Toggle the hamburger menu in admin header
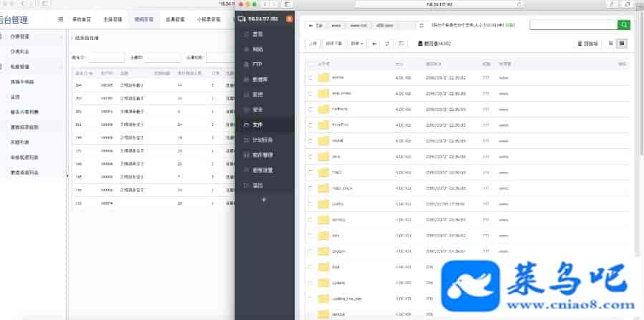Screen dimensions: 644x320 (59, 19)
